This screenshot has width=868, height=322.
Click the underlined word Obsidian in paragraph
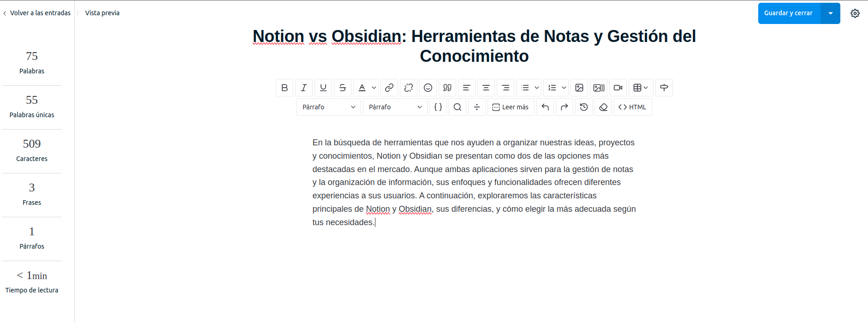[415, 209]
